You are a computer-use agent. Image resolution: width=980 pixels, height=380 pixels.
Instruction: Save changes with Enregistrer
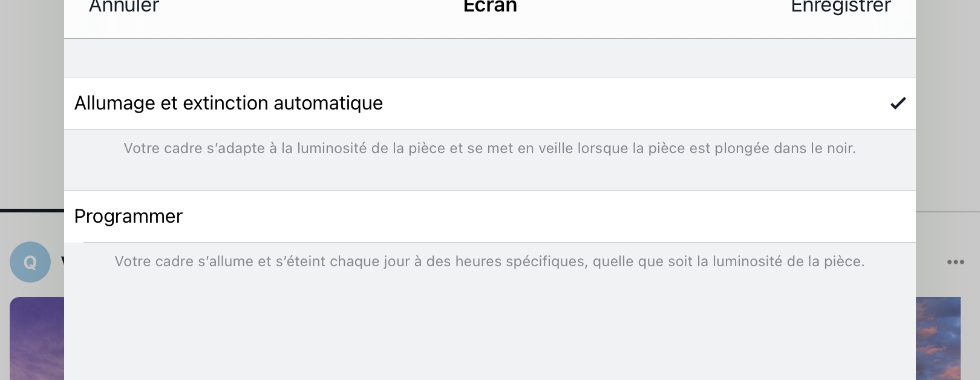[841, 6]
